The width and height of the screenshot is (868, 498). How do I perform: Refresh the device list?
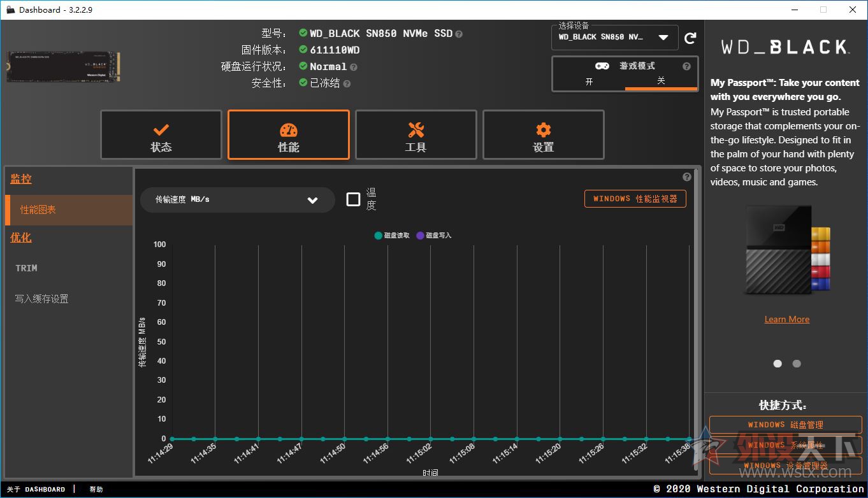coord(691,38)
